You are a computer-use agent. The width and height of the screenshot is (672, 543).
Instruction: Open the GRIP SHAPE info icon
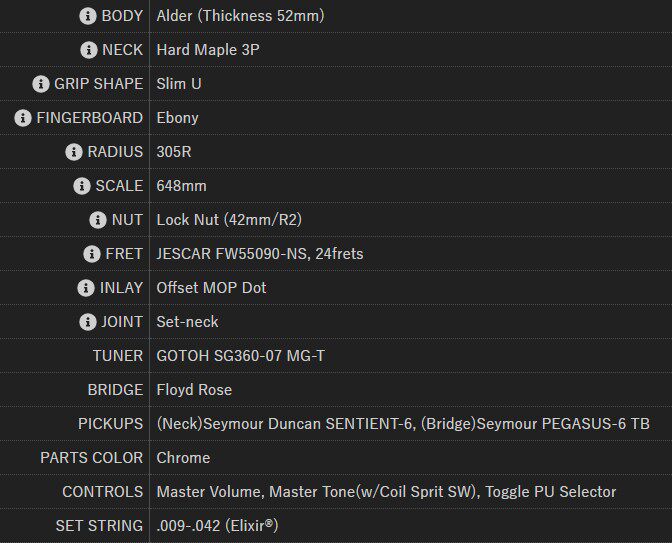click(x=41, y=84)
